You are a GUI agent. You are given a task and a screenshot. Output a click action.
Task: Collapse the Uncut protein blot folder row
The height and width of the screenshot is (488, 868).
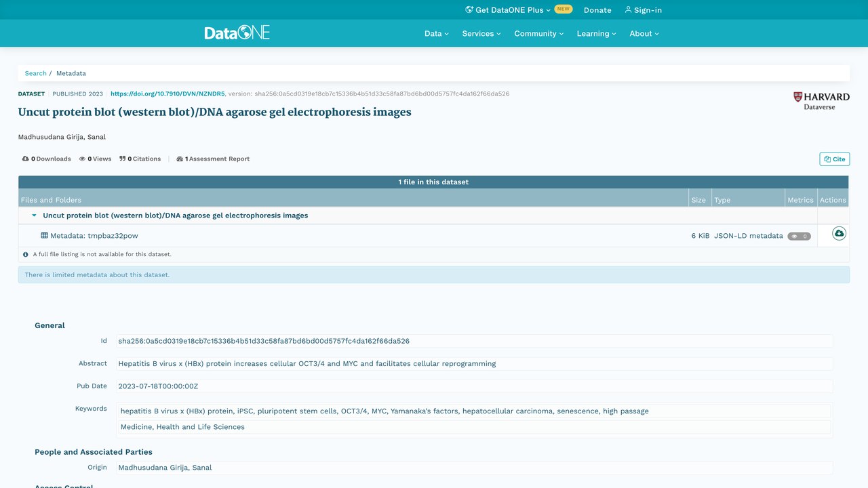34,216
